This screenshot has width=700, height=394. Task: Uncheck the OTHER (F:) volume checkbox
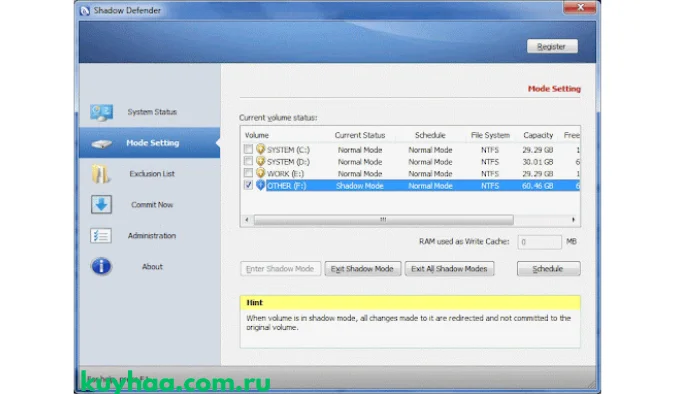click(248, 185)
